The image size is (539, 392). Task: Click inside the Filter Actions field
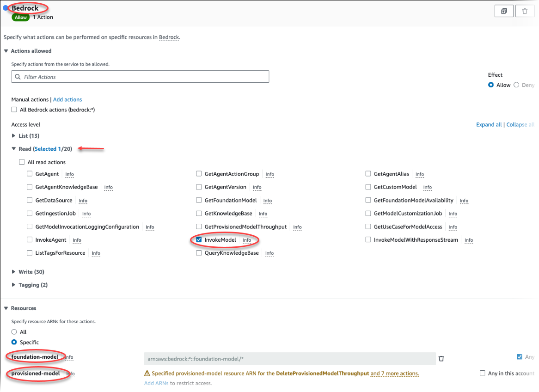(139, 76)
